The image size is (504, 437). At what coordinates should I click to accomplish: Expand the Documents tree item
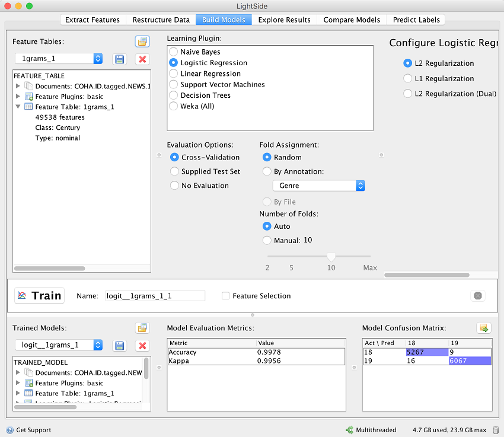(18, 86)
